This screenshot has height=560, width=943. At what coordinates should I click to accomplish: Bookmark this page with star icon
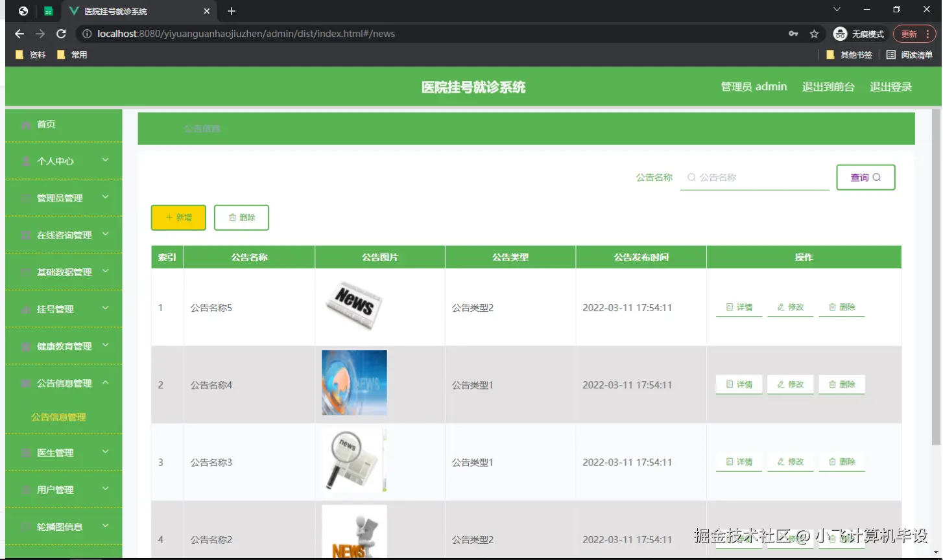[x=814, y=34]
